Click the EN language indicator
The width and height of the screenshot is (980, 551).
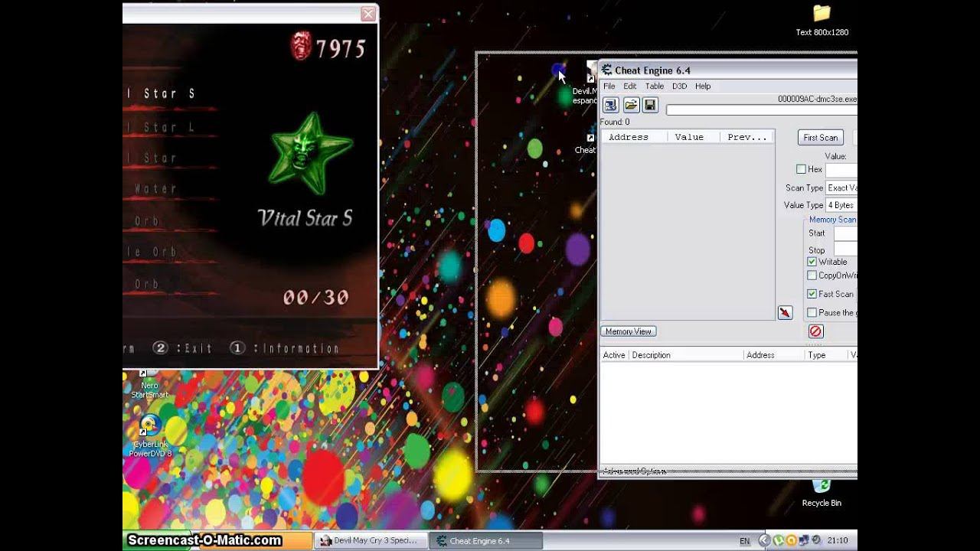[x=744, y=541]
